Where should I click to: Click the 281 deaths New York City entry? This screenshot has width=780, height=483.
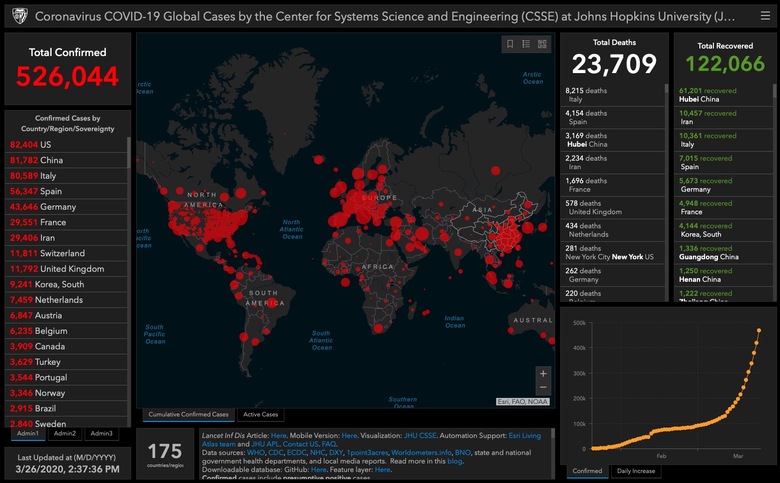pos(612,253)
